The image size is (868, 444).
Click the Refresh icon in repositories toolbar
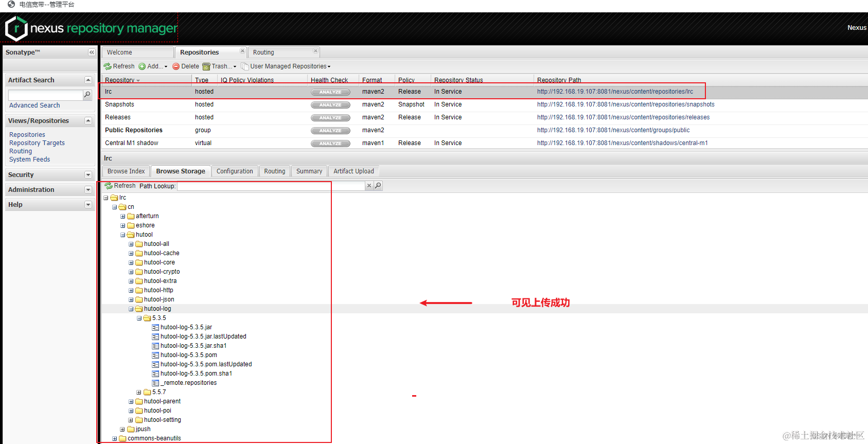pyautogui.click(x=108, y=66)
